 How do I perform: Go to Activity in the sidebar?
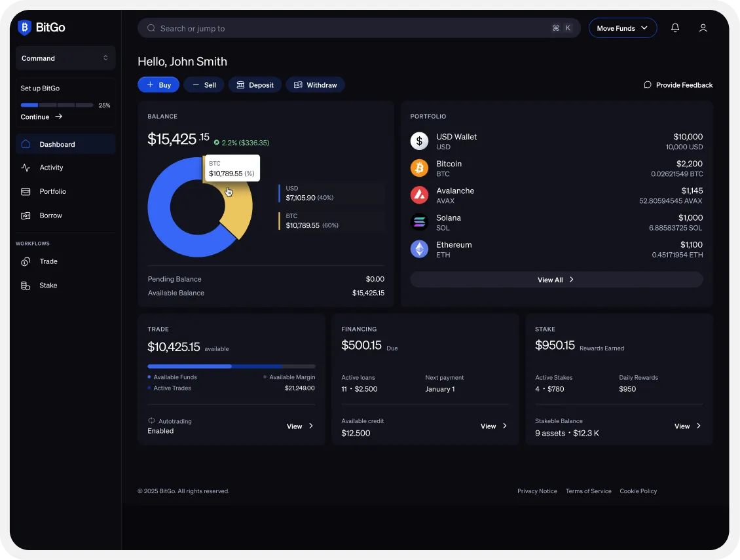[x=51, y=168]
